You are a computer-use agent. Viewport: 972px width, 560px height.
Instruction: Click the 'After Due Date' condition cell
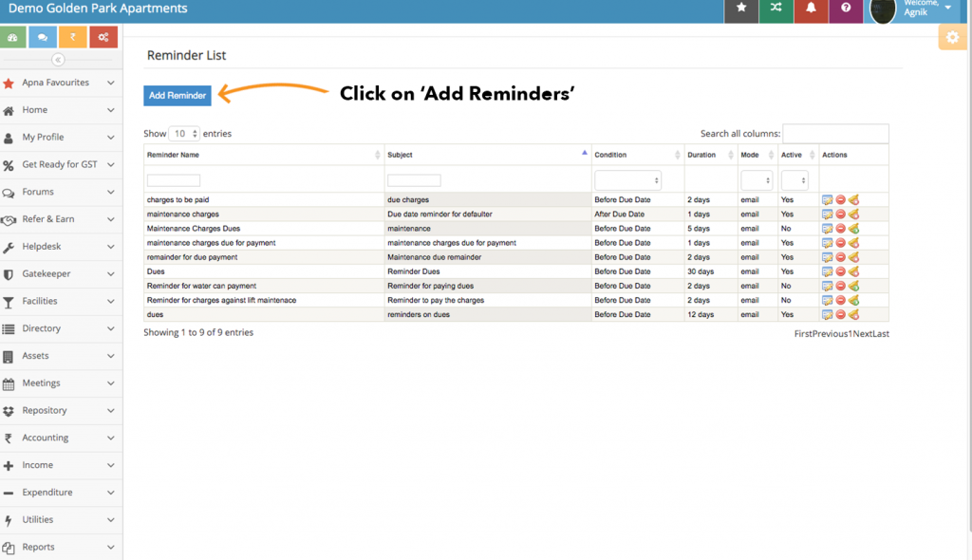tap(637, 214)
